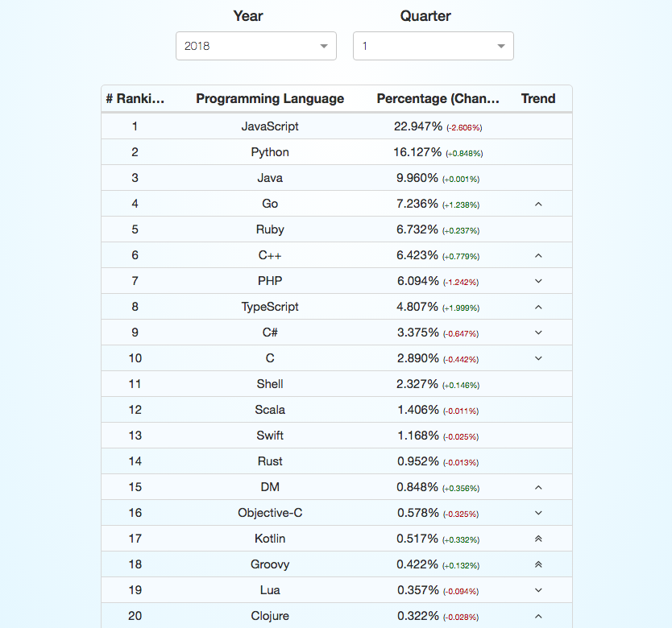Open the Year dropdown showing 2018
The width and height of the screenshot is (672, 628).
click(x=255, y=46)
